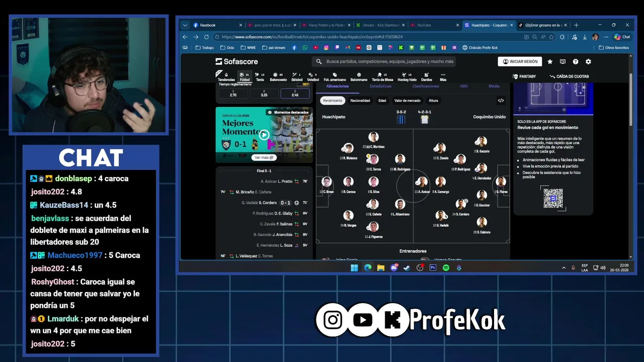
Task: Open Spotify from the Windows taskbar
Action: tap(446, 268)
